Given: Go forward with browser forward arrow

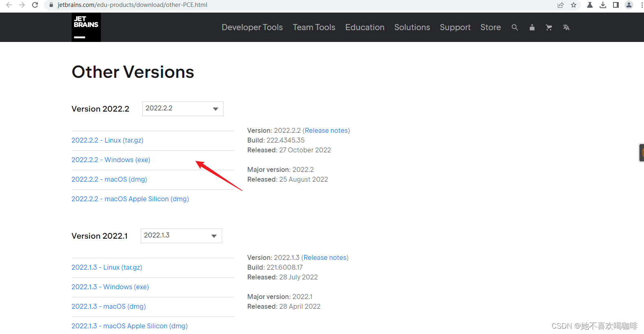Looking at the screenshot, I should tap(22, 5).
